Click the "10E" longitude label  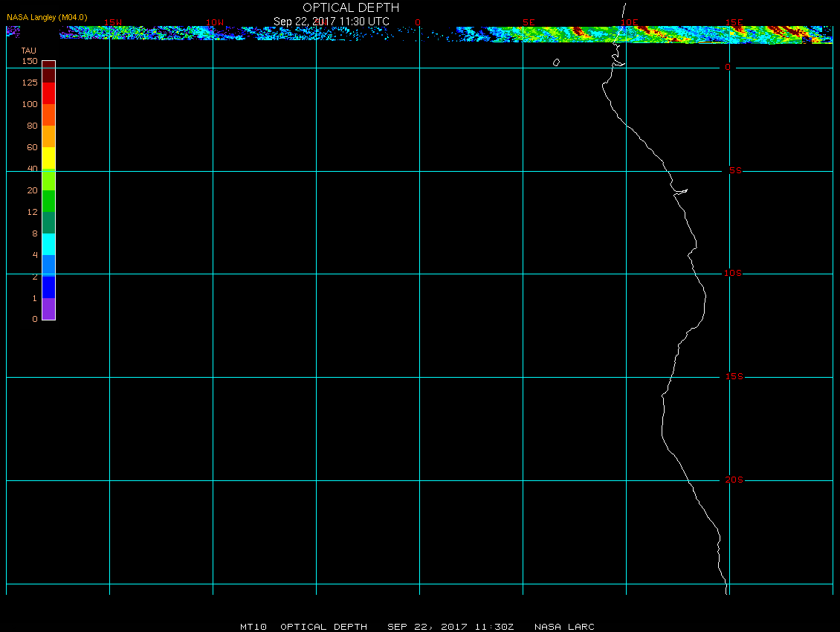click(x=630, y=22)
